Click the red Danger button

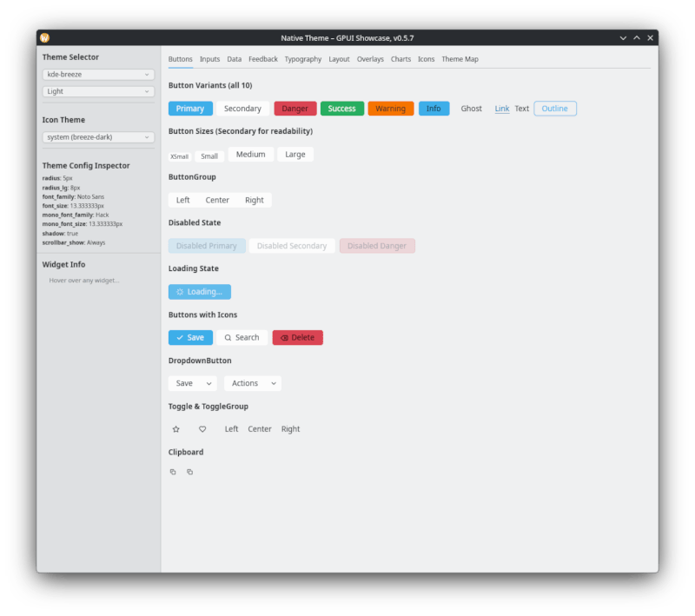click(295, 109)
